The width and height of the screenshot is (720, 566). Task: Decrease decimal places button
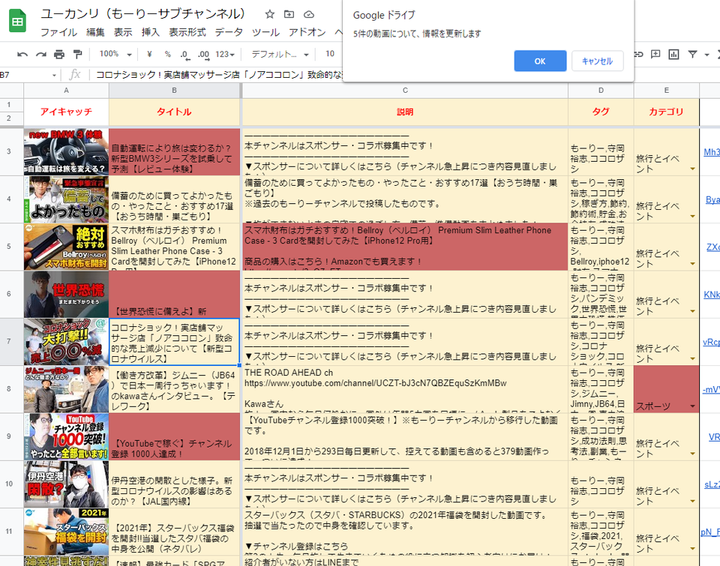[x=185, y=55]
